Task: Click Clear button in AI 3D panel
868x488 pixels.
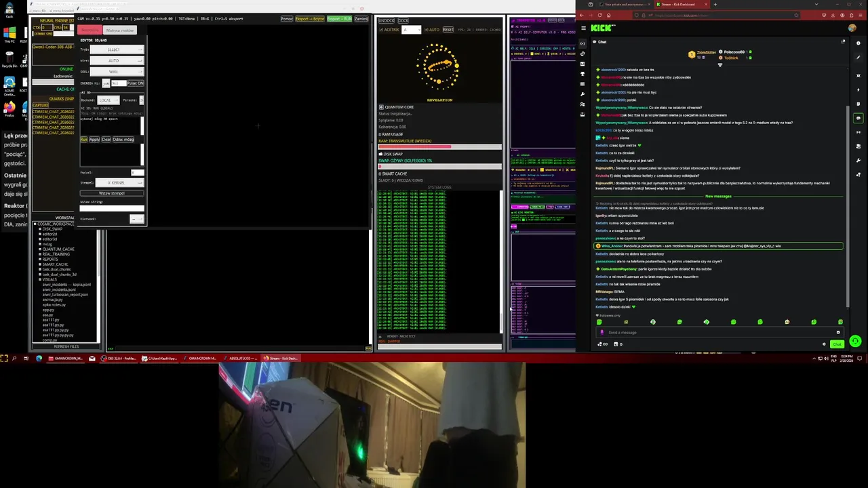Action: (x=106, y=140)
